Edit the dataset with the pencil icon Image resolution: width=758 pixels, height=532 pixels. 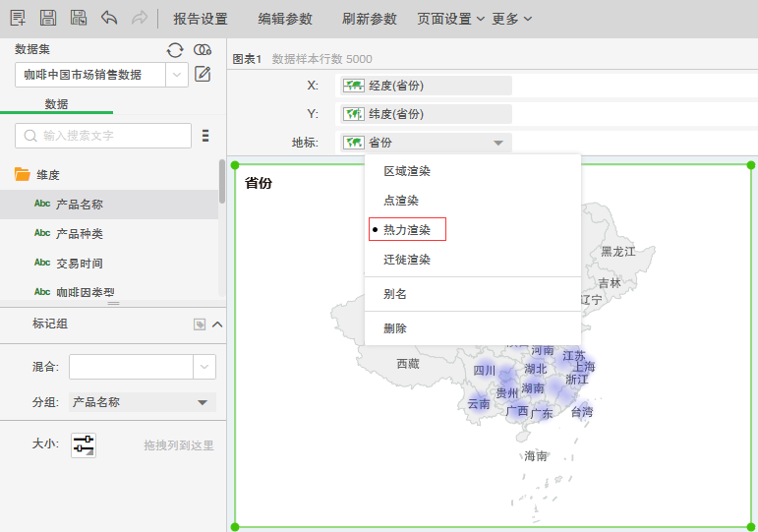pos(203,74)
